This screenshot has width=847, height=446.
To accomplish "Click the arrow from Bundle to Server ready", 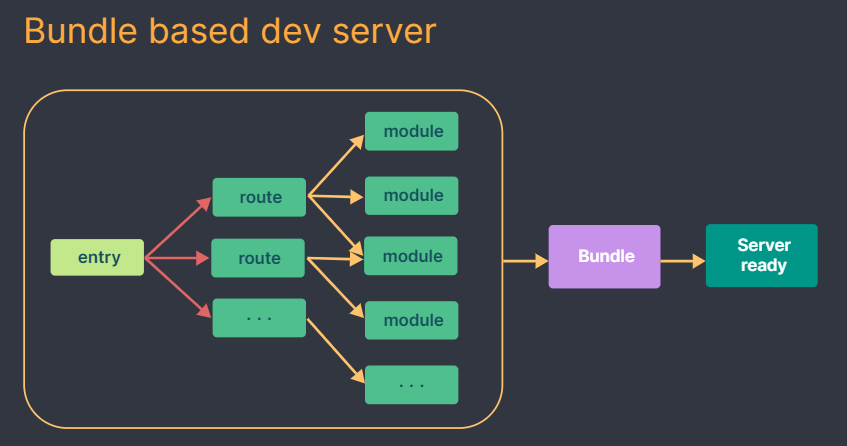I will coord(683,261).
